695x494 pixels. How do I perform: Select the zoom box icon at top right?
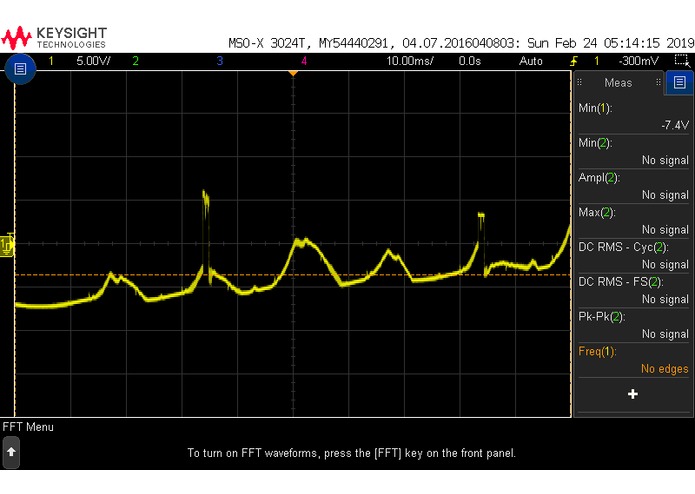(x=682, y=61)
